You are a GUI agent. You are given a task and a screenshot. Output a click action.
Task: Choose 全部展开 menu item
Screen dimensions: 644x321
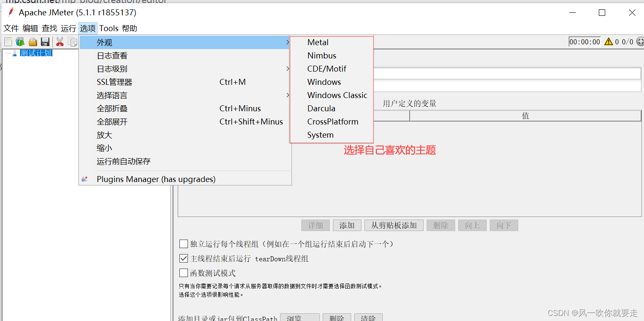point(185,121)
